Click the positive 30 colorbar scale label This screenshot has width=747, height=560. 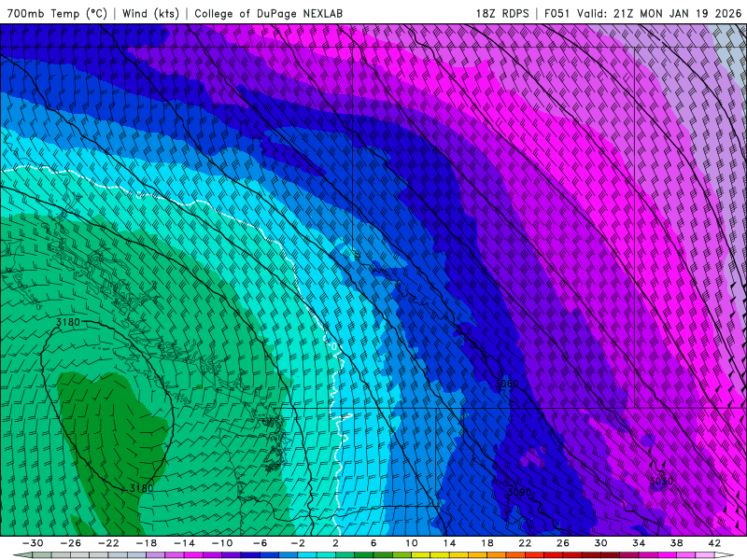pos(600,543)
